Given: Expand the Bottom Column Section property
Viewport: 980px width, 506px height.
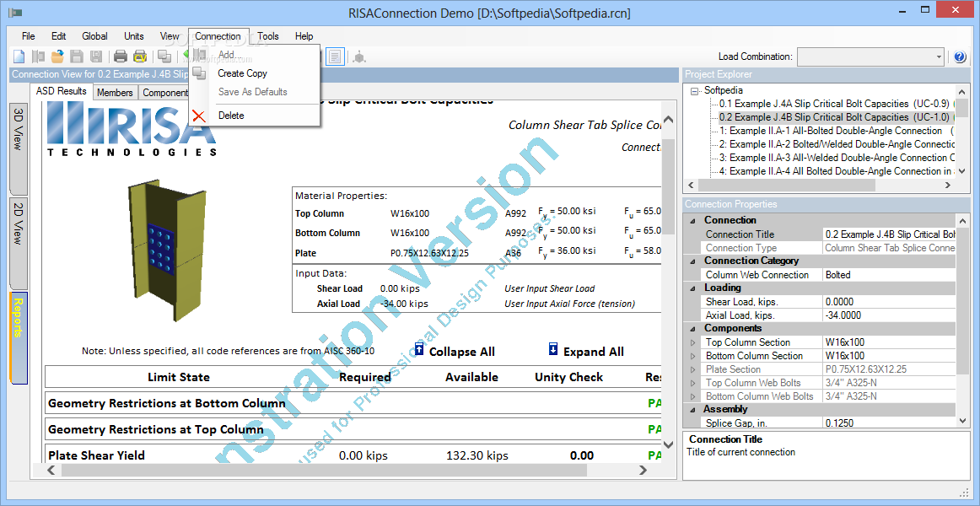Looking at the screenshot, I should 692,356.
